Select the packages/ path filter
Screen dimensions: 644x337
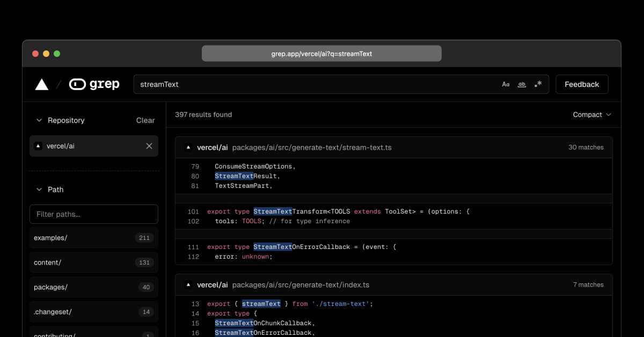point(94,287)
